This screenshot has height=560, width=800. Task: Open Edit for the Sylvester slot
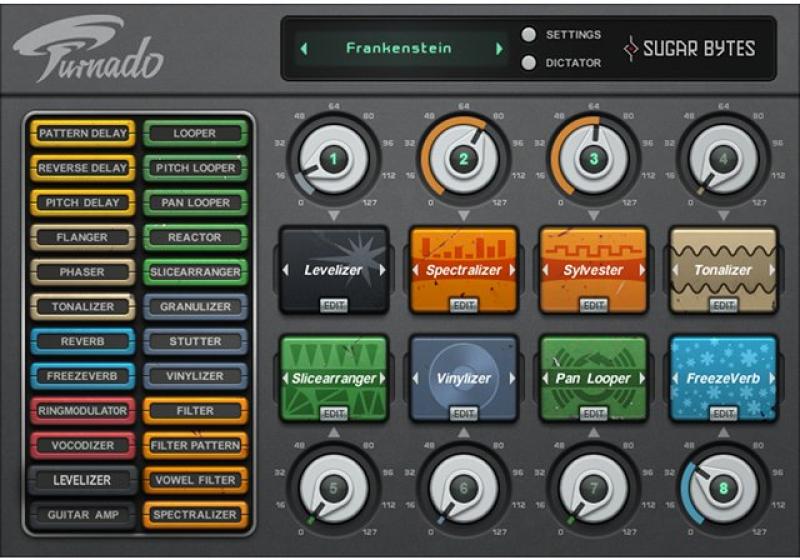(x=593, y=305)
